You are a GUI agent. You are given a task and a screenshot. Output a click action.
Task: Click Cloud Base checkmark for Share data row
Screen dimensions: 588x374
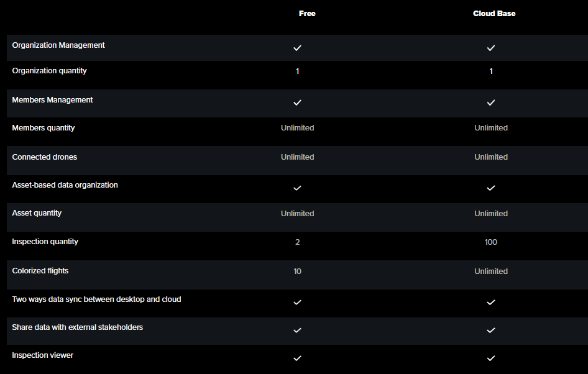[x=491, y=331]
